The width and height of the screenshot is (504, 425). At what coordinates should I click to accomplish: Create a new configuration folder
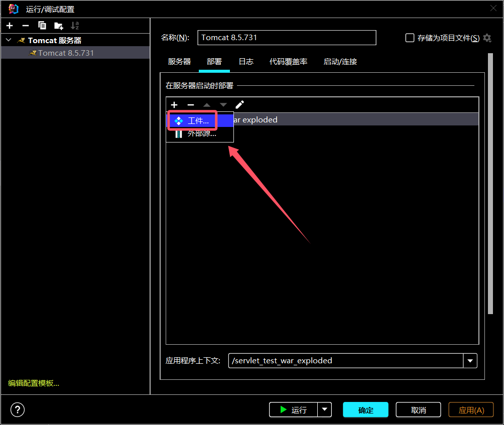coord(59,26)
